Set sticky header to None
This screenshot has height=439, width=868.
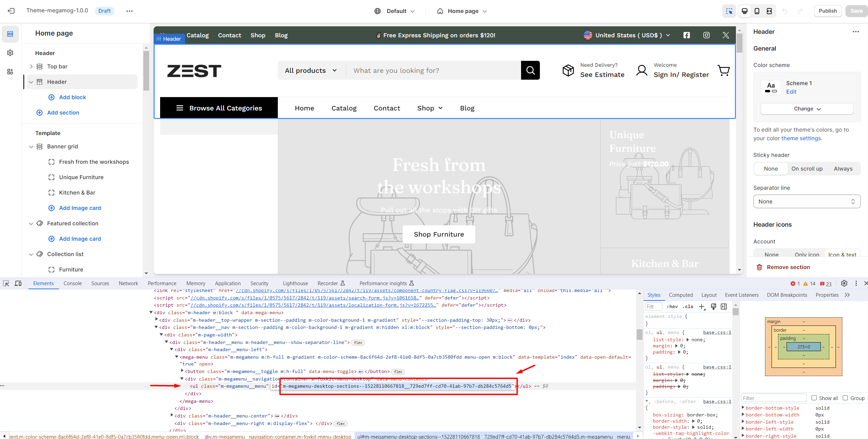pos(771,169)
